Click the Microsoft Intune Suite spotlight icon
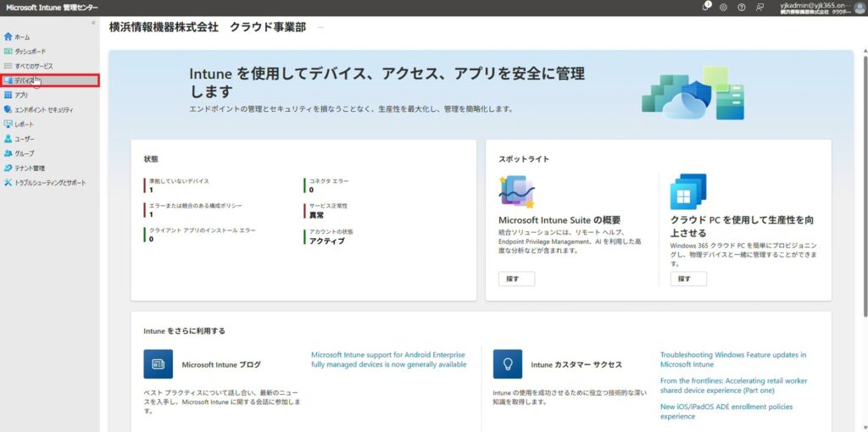The width and height of the screenshot is (868, 432). coord(516,192)
